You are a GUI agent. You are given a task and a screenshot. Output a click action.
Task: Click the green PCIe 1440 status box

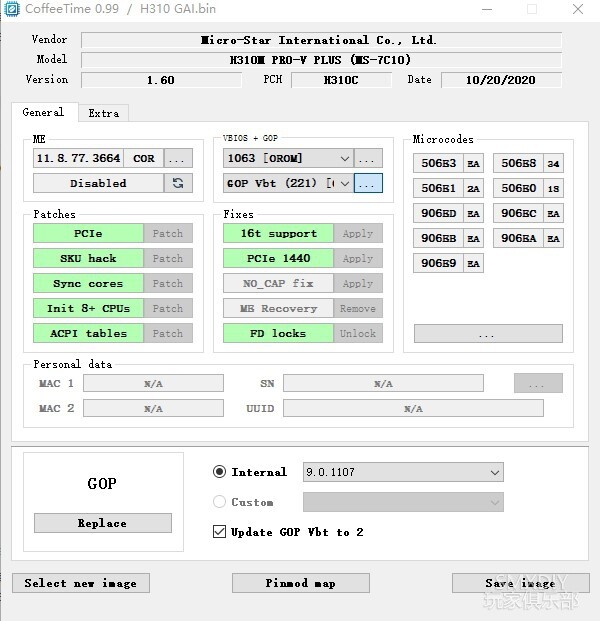coord(278,258)
